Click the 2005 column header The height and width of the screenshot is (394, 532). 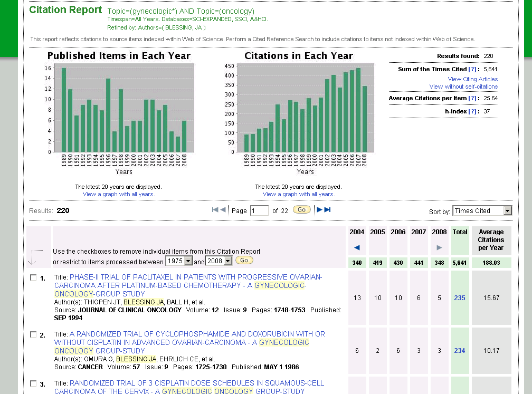[378, 232]
